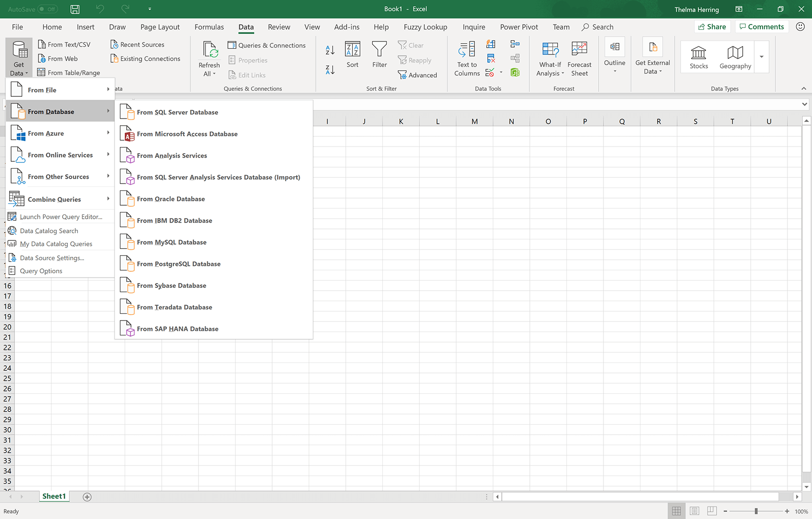Open the From Azure submenu
Image resolution: width=812 pixels, height=519 pixels.
(61, 133)
